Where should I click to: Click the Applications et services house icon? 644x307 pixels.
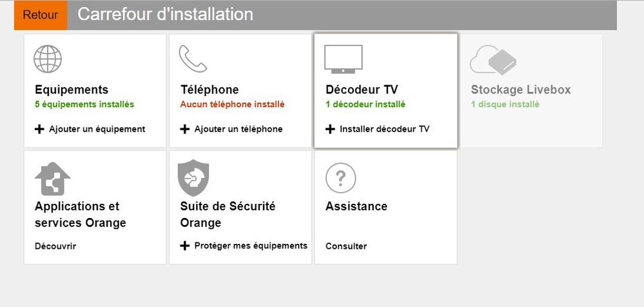pyautogui.click(x=52, y=178)
